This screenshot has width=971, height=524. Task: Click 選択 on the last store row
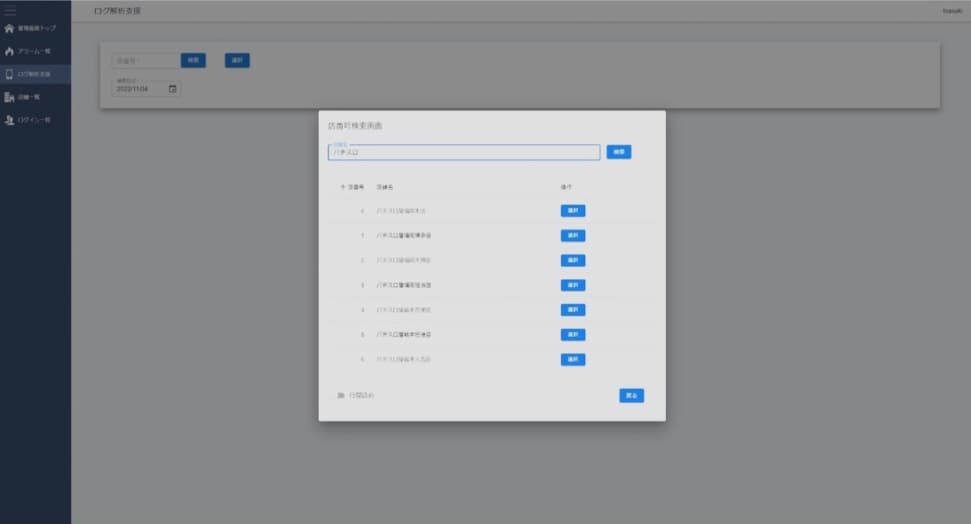[572, 359]
